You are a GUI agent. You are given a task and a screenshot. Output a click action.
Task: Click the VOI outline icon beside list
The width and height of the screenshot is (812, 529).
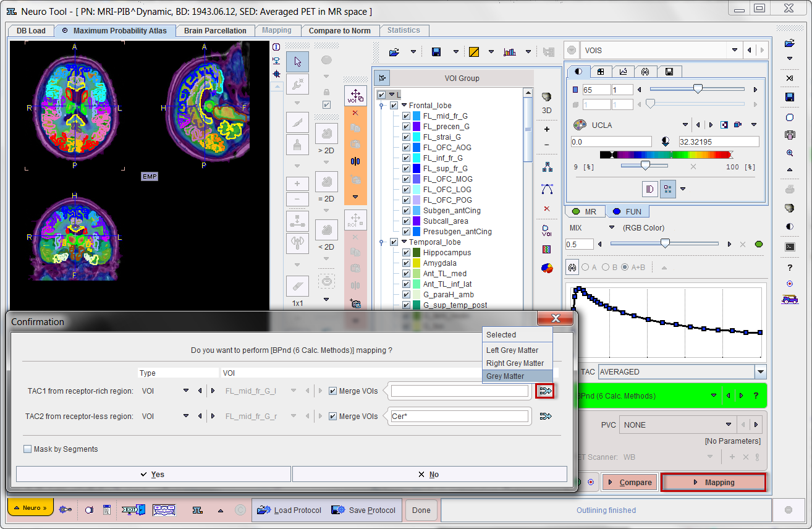pos(546,231)
